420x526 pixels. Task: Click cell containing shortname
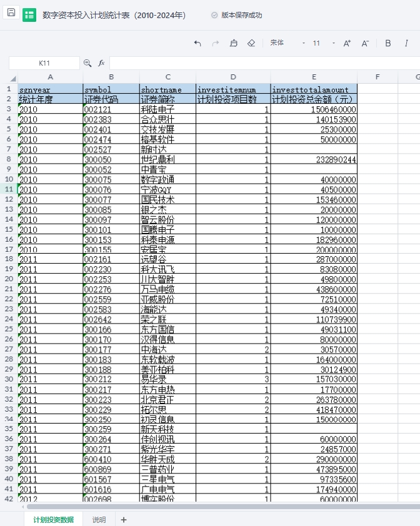point(168,89)
